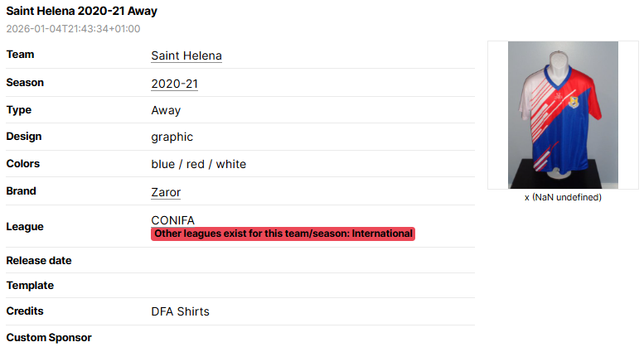Screen dimensions: 644x347
Task: Click the Custom Sponsor row label
Action: point(49,337)
